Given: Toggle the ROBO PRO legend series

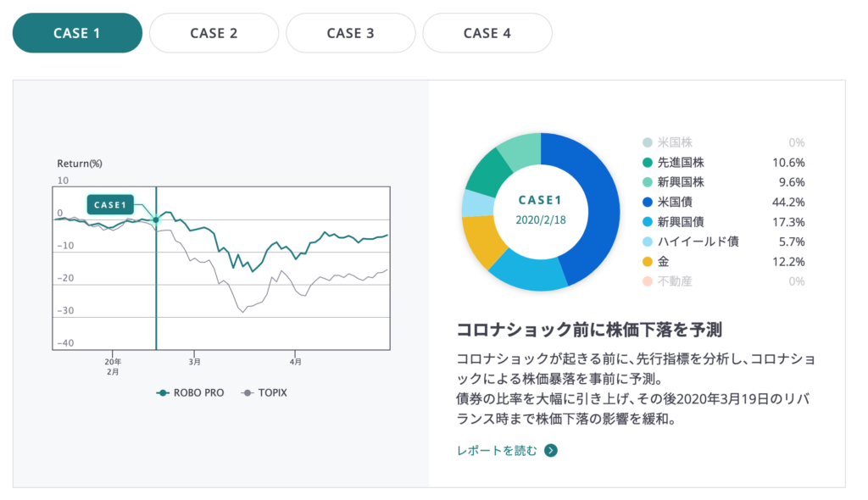Looking at the screenshot, I should [x=190, y=392].
